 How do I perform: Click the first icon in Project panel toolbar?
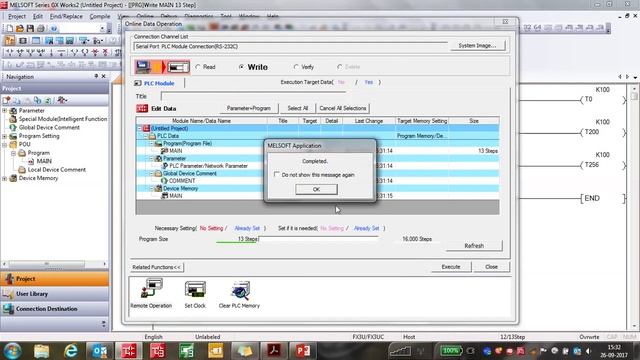(x=7, y=100)
